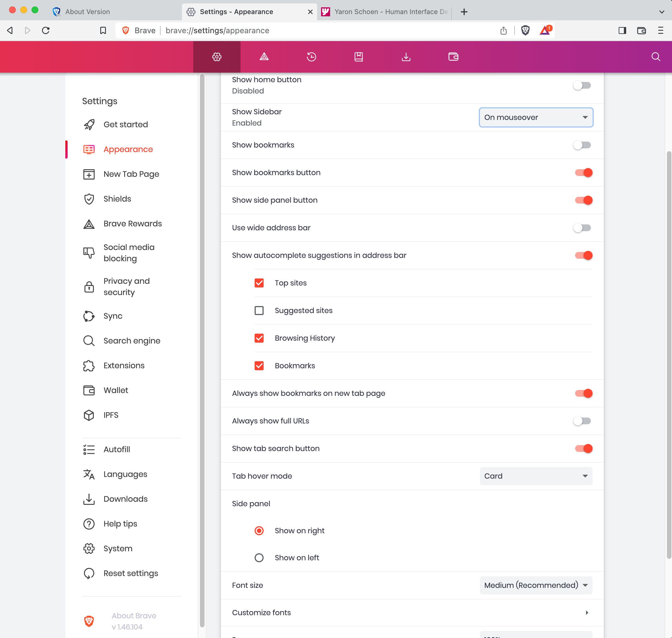672x638 pixels.
Task: Switch to the About Version tab
Action: coord(87,11)
